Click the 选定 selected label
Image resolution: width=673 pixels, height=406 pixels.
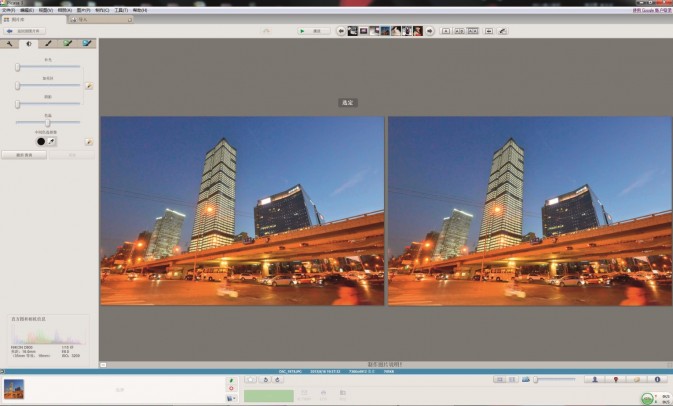[x=348, y=103]
